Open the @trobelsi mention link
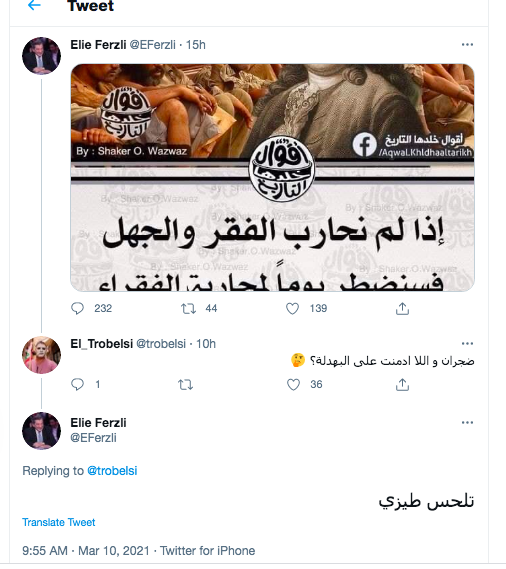This screenshot has width=506, height=569. [x=112, y=471]
